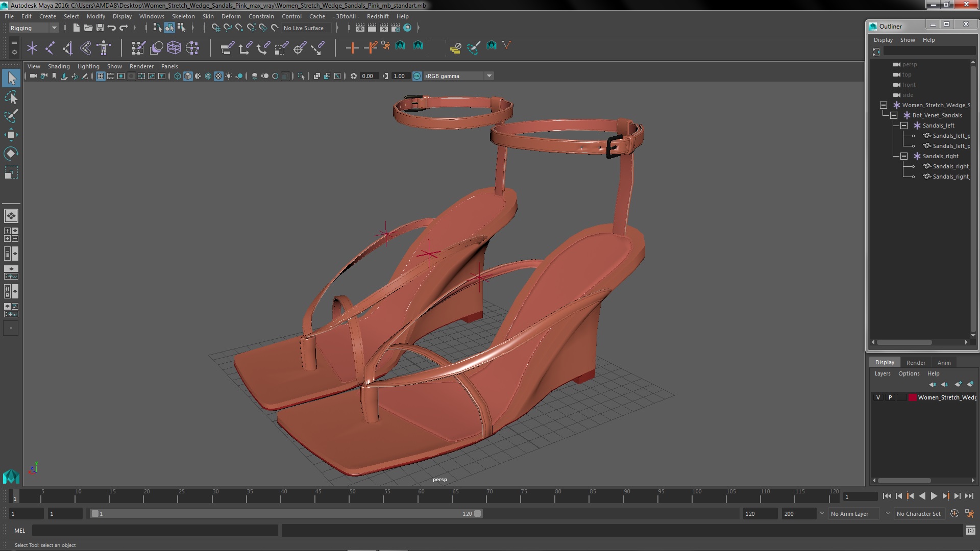The width and height of the screenshot is (980, 551).
Task: Collapse the Sandals_left node in Outliner
Action: coord(904,126)
